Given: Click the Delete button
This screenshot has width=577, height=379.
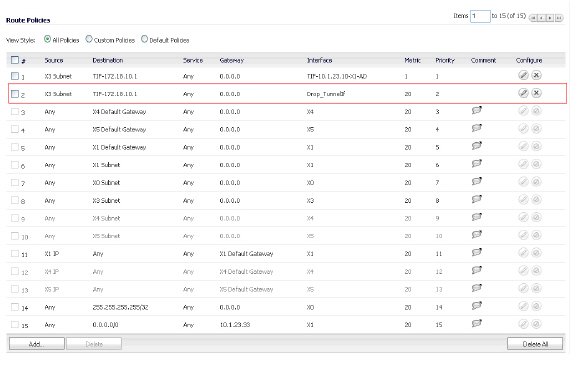Looking at the screenshot, I should [94, 344].
